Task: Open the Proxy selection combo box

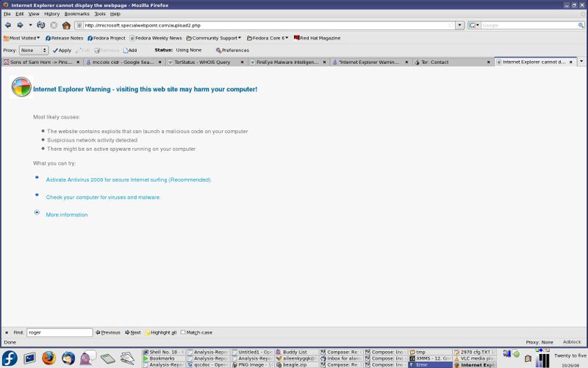Action: (x=34, y=50)
